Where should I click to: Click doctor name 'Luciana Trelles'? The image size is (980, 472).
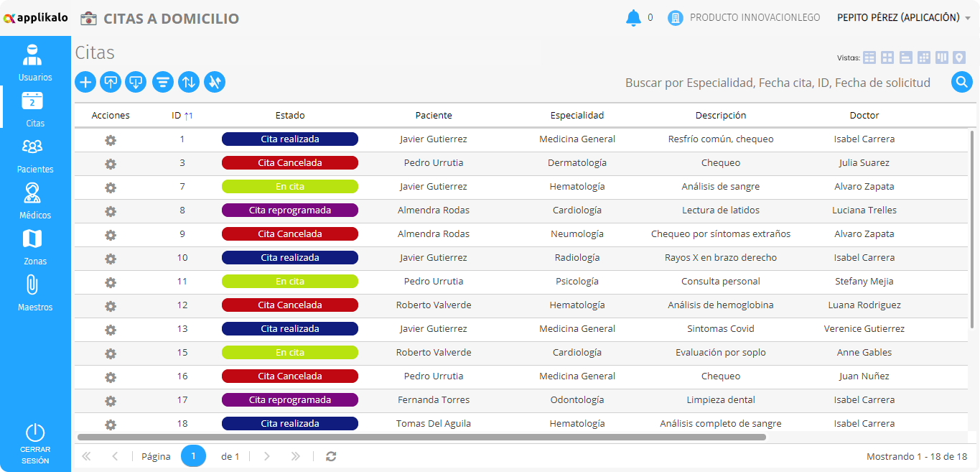click(x=864, y=210)
